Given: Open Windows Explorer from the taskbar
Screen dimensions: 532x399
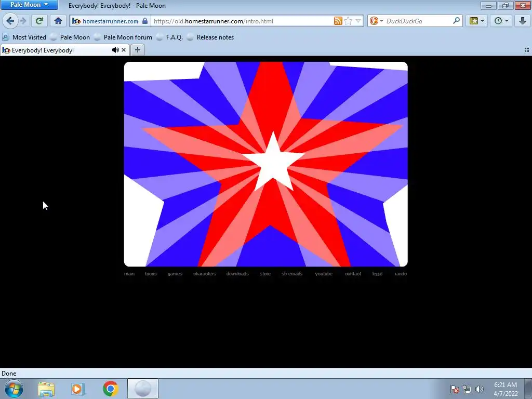Looking at the screenshot, I should click(46, 389).
